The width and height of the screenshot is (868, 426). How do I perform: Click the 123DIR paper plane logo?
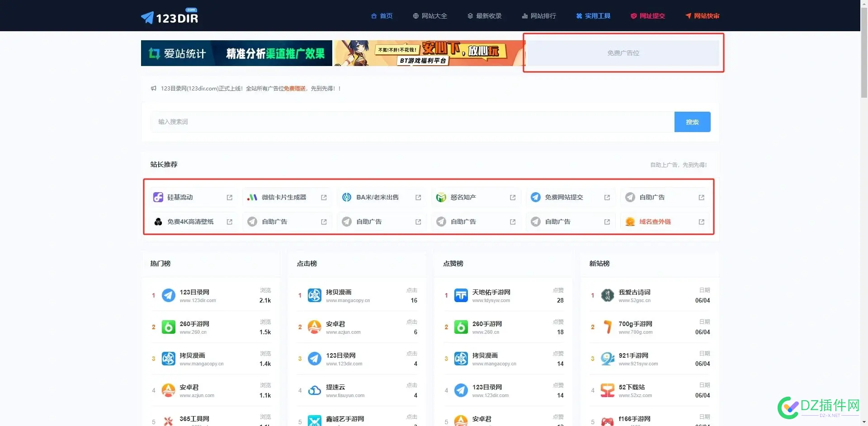coord(147,17)
